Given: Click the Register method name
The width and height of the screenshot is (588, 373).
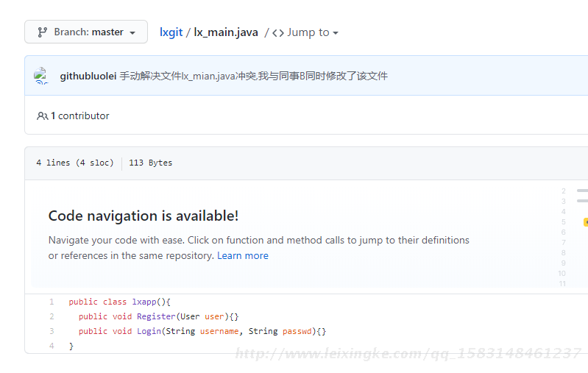Looking at the screenshot, I should click(156, 316).
